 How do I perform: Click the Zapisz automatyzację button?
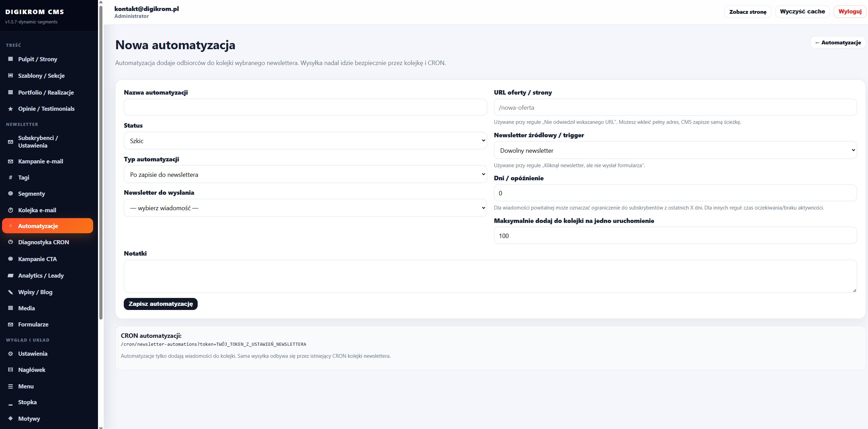tap(161, 304)
